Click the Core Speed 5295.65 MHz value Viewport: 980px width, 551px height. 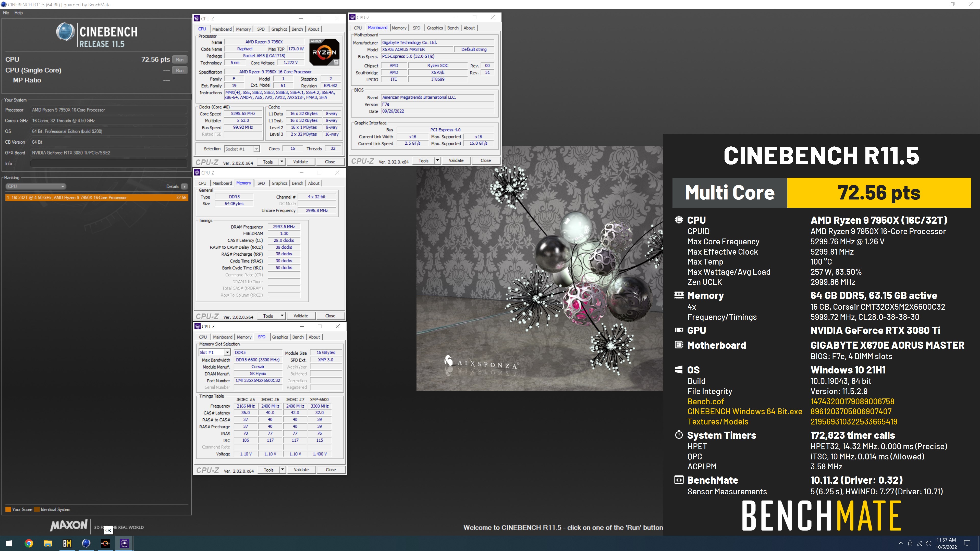coord(243,114)
